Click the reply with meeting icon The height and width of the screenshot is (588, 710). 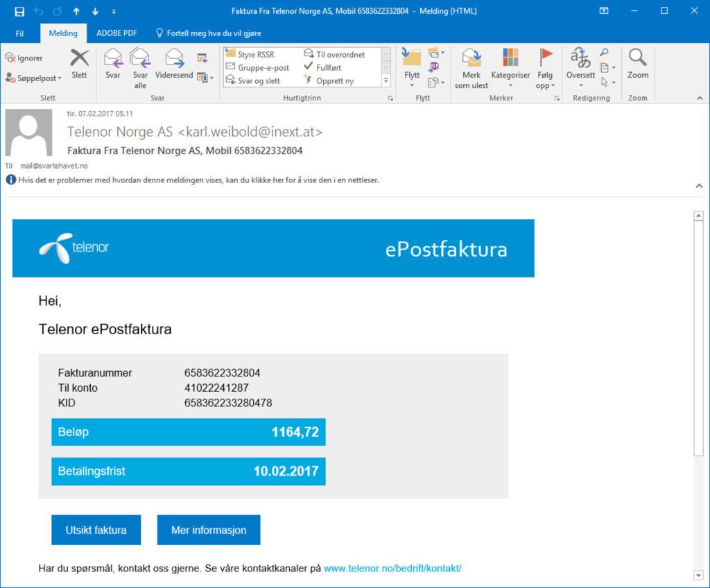coord(202,58)
